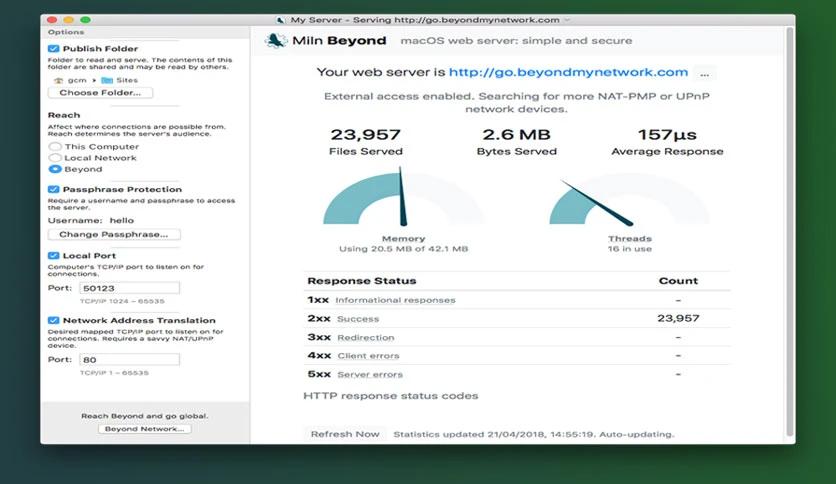Click the vertical scrollbar on right edge

(x=790, y=232)
